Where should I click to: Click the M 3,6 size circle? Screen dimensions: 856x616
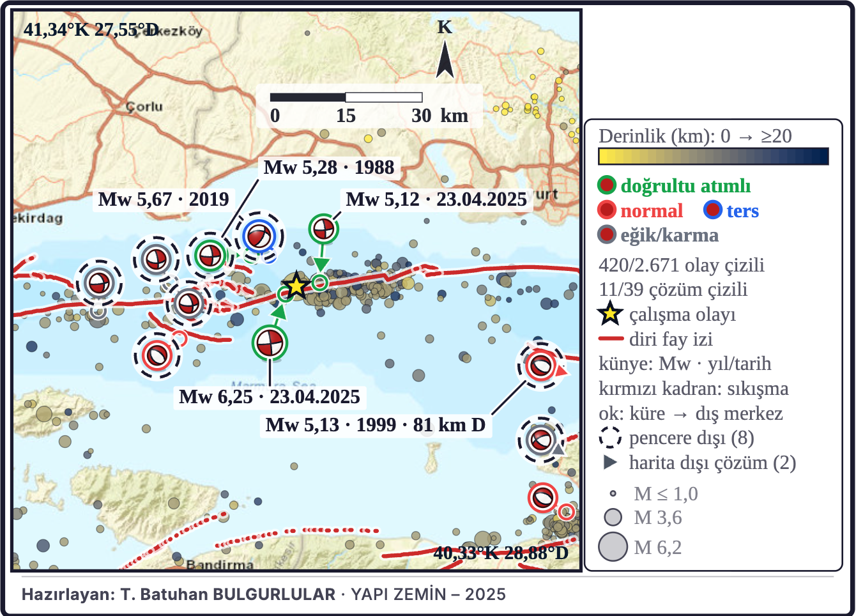click(x=613, y=517)
